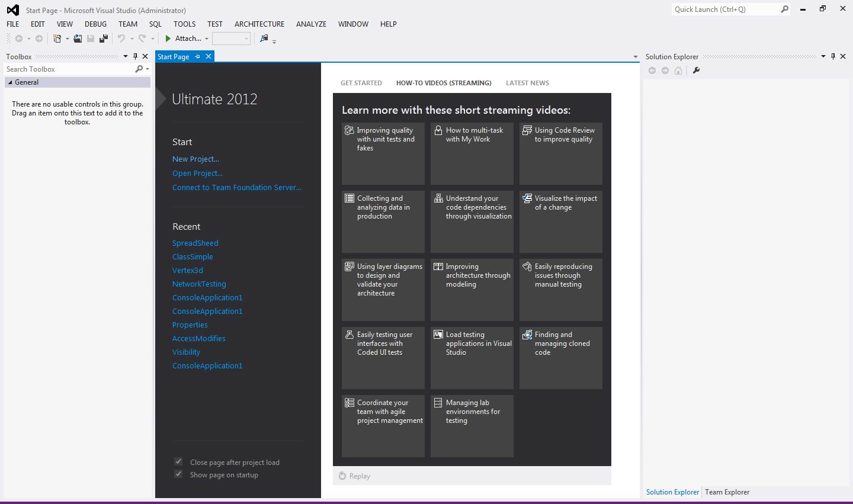This screenshot has height=504, width=853.
Task: Open the recent project NetworkTesting
Action: pyautogui.click(x=199, y=284)
